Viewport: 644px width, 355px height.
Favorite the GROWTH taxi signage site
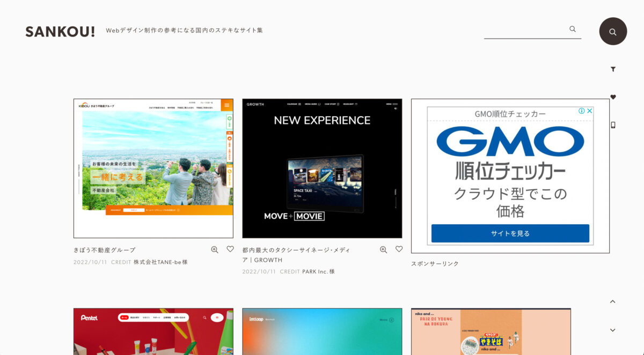click(x=399, y=249)
